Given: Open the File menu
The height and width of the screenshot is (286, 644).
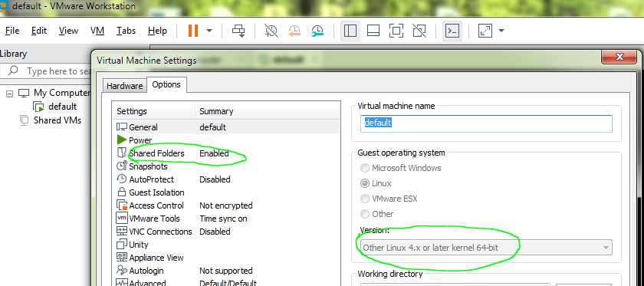Looking at the screenshot, I should pos(12,31).
